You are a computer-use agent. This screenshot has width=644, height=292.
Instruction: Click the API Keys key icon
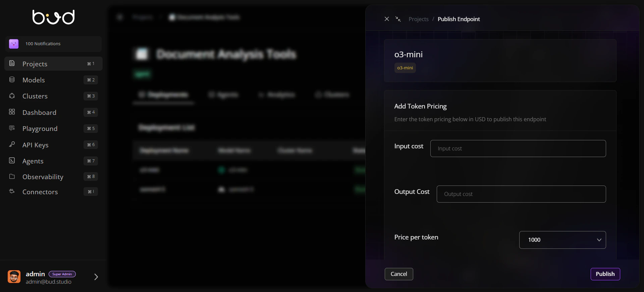click(12, 144)
